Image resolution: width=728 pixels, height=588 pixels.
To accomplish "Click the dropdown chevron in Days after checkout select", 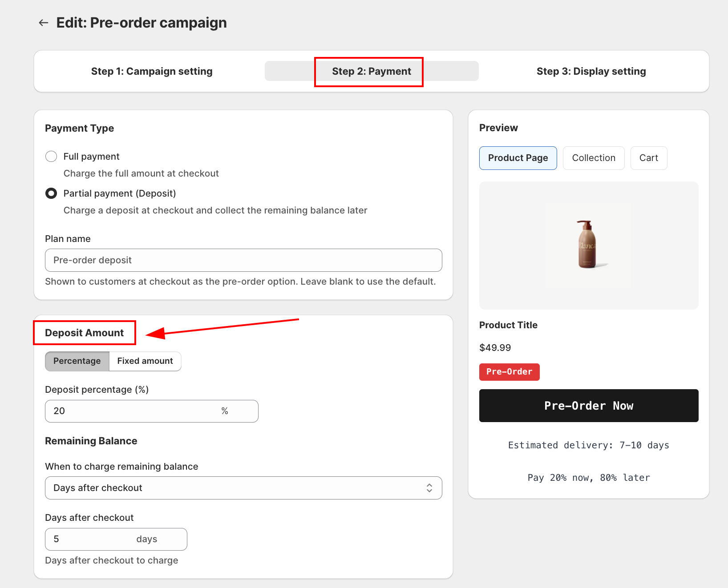I will [429, 488].
